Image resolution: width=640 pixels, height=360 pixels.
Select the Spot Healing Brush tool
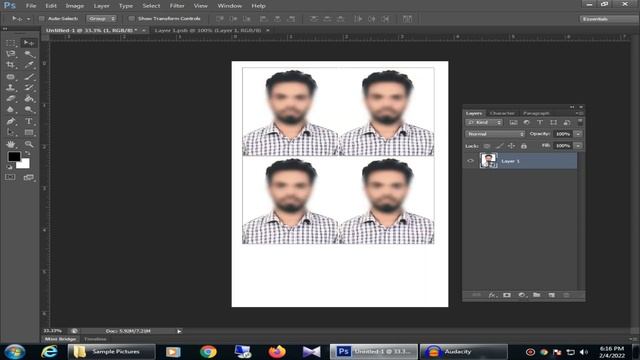tap(11, 77)
